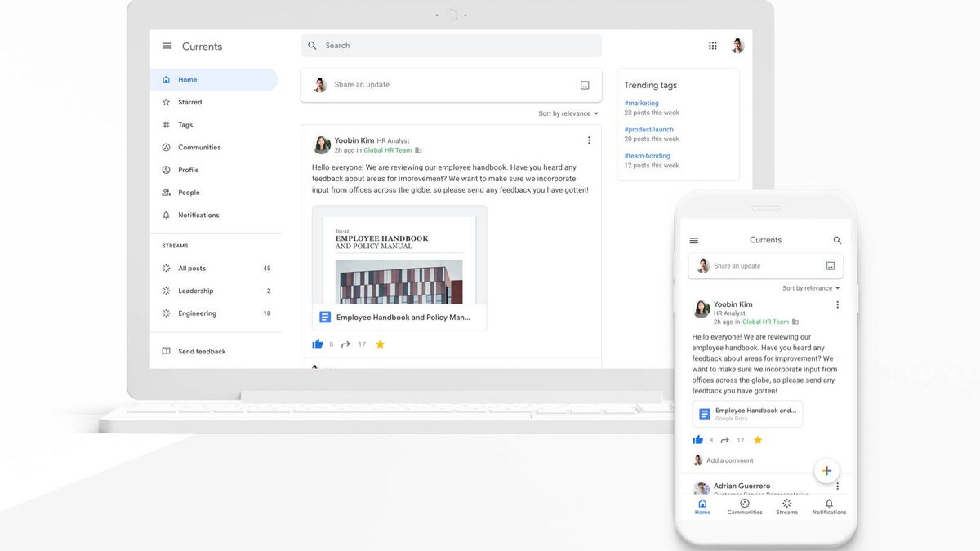Open Employee Handbook attachment card on phone
The image size is (980, 551).
(x=747, y=414)
